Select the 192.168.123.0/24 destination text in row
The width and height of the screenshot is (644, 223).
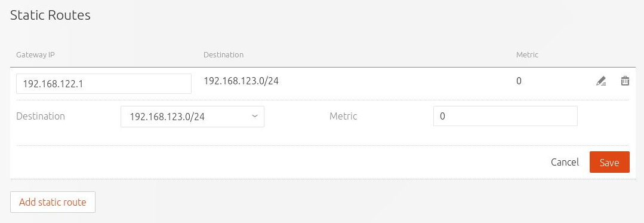(x=241, y=81)
